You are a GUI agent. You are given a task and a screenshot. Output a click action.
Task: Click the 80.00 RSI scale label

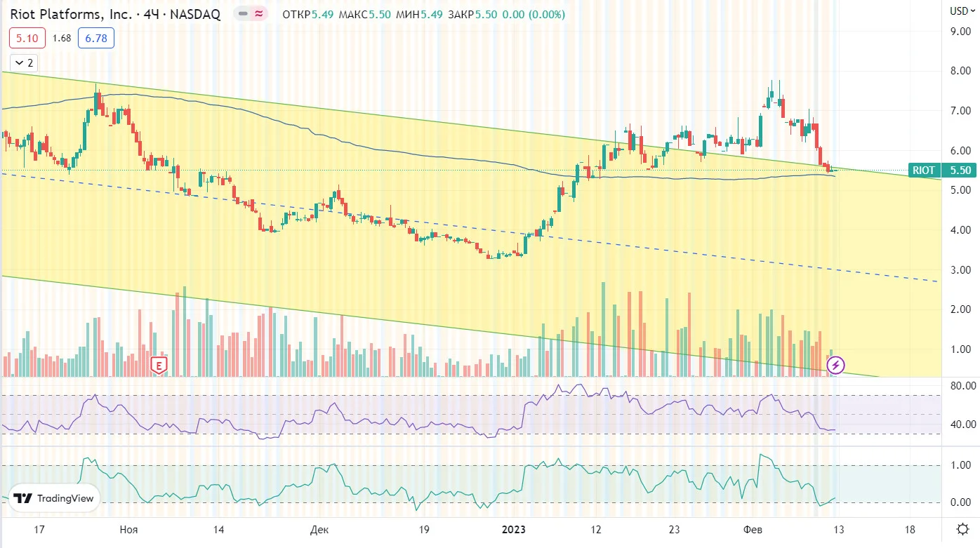[962, 386]
